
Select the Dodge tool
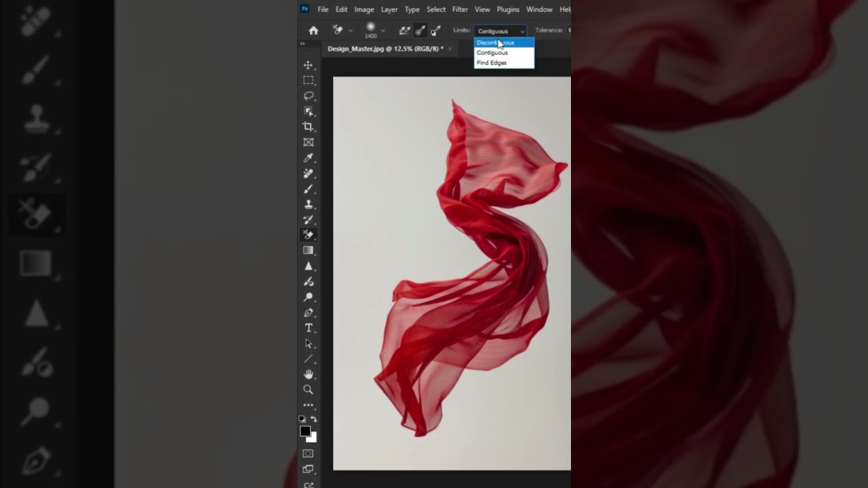(x=309, y=297)
